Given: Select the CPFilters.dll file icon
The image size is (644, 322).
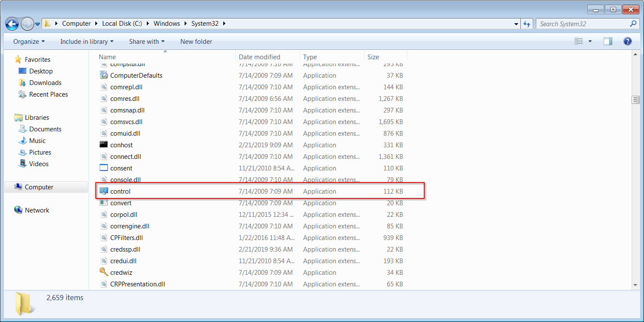Looking at the screenshot, I should point(103,237).
